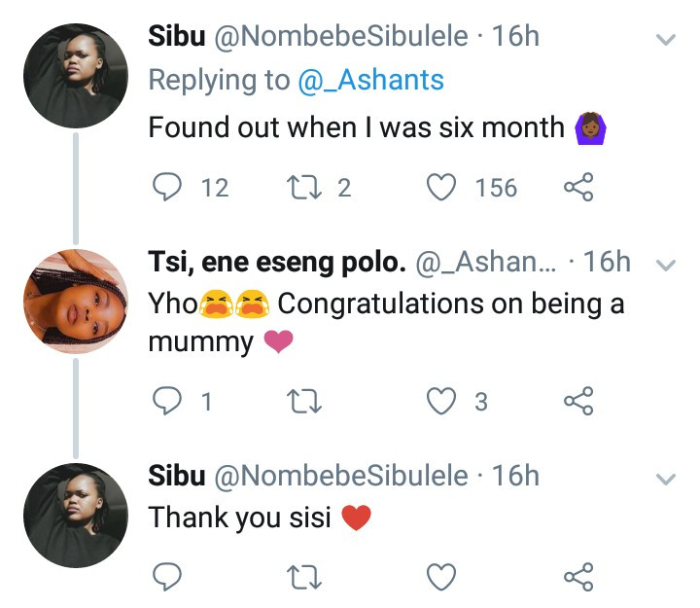Open reply on Sibu's six month tweet
The image size is (700, 608).
[x=167, y=187]
